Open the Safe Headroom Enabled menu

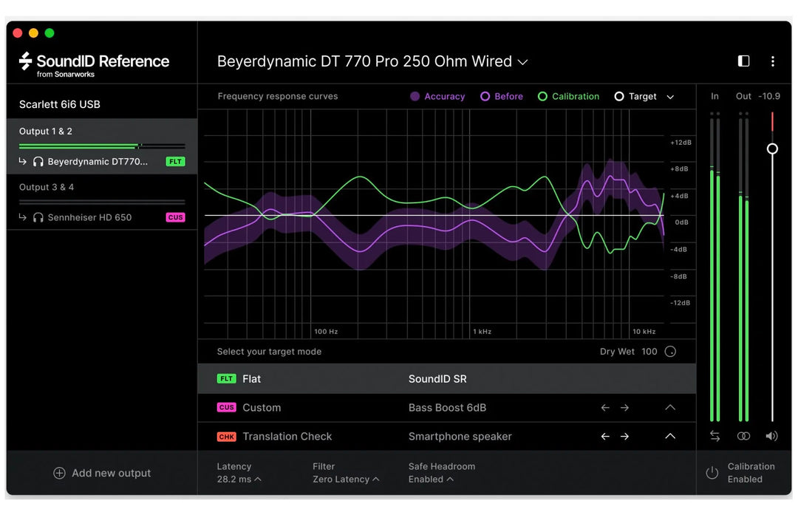tap(431, 479)
